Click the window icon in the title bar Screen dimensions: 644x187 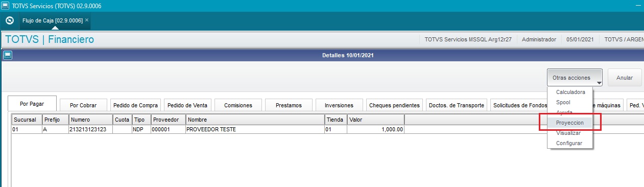coord(6,6)
